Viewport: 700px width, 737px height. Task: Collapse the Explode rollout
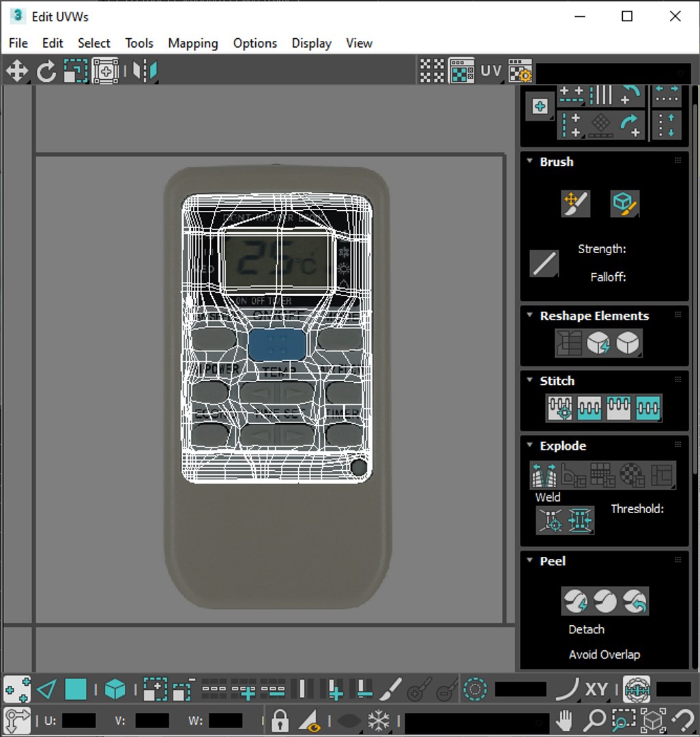tap(529, 445)
